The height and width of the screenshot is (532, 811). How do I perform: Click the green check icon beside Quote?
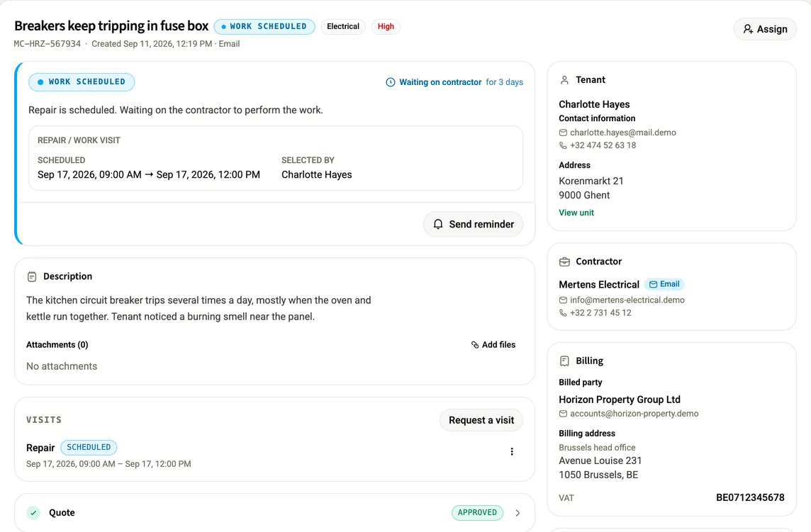pos(33,513)
